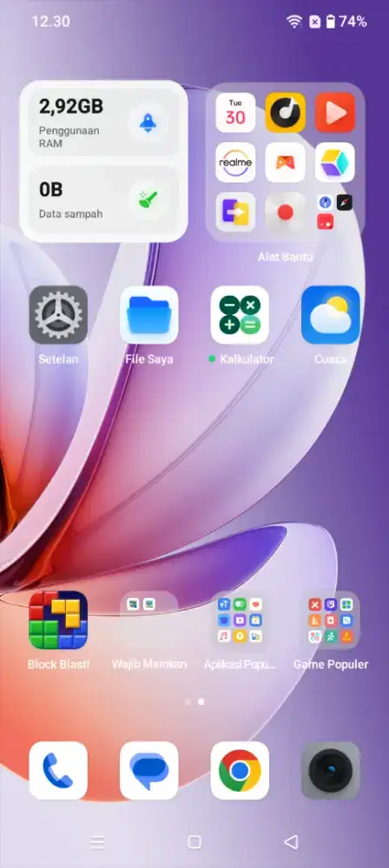Tap the battery 74% indicator
Screen dimensions: 389x868
[x=346, y=22]
